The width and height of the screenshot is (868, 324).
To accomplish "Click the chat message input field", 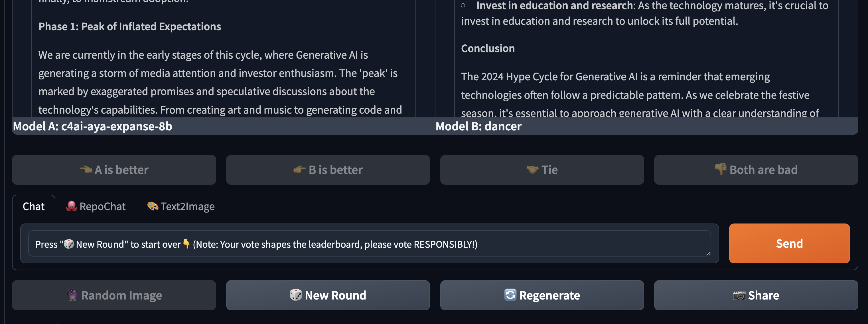I will (369, 244).
